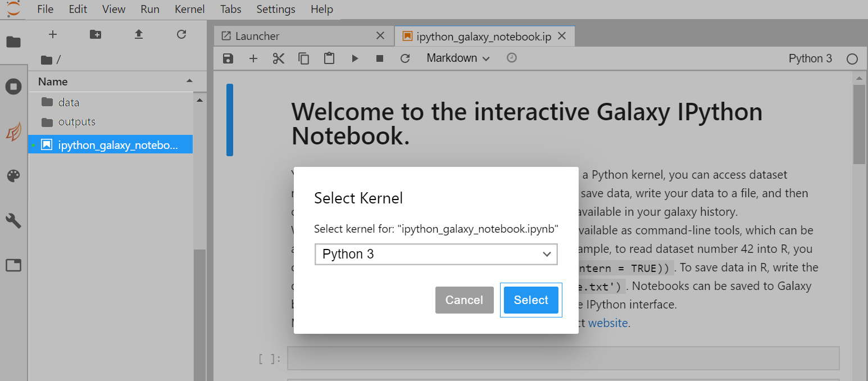Image resolution: width=868 pixels, height=381 pixels.
Task: Click the Jupyter logo icon
Action: (12, 8)
